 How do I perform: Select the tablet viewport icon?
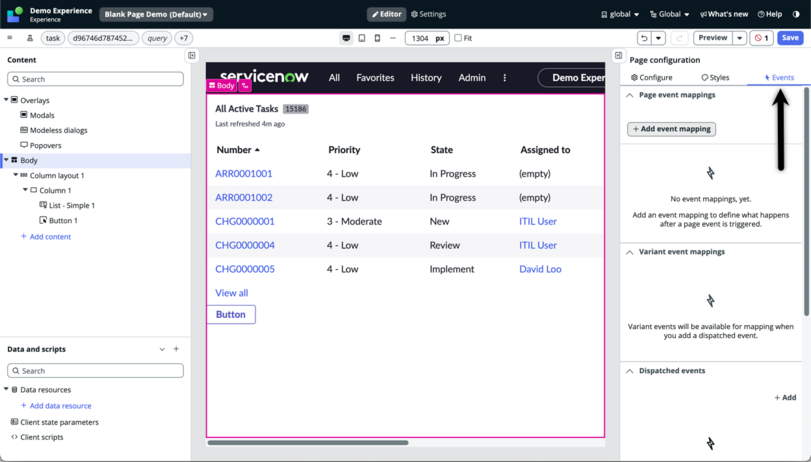[362, 38]
